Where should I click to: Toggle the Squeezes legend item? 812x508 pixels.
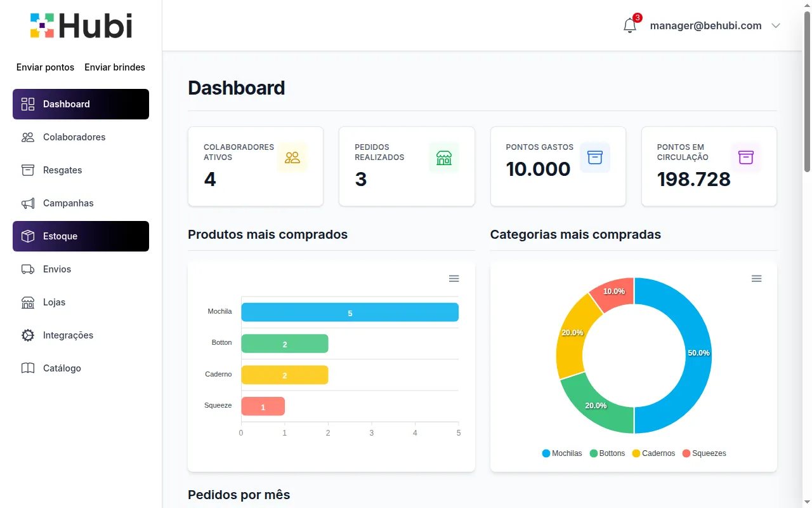click(704, 453)
